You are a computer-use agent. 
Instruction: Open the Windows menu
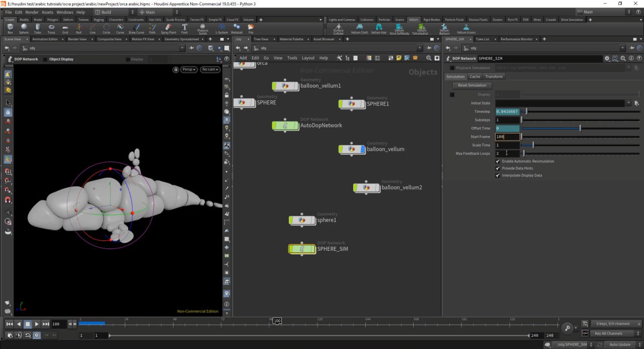tap(64, 12)
